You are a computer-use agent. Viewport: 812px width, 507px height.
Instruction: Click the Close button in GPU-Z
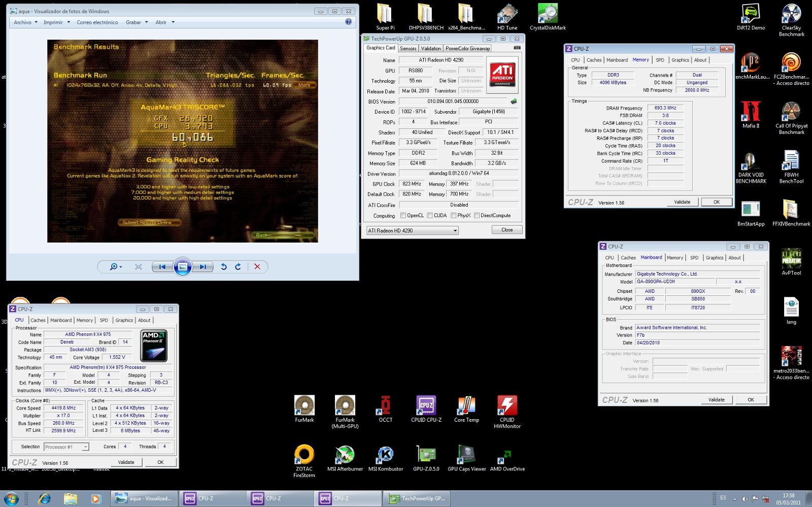coord(507,230)
